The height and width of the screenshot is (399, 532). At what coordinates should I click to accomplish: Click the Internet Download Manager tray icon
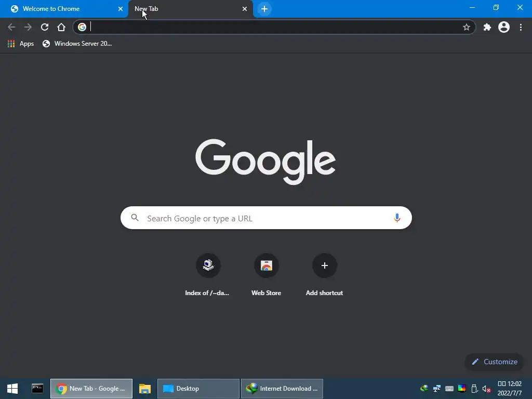(424, 389)
